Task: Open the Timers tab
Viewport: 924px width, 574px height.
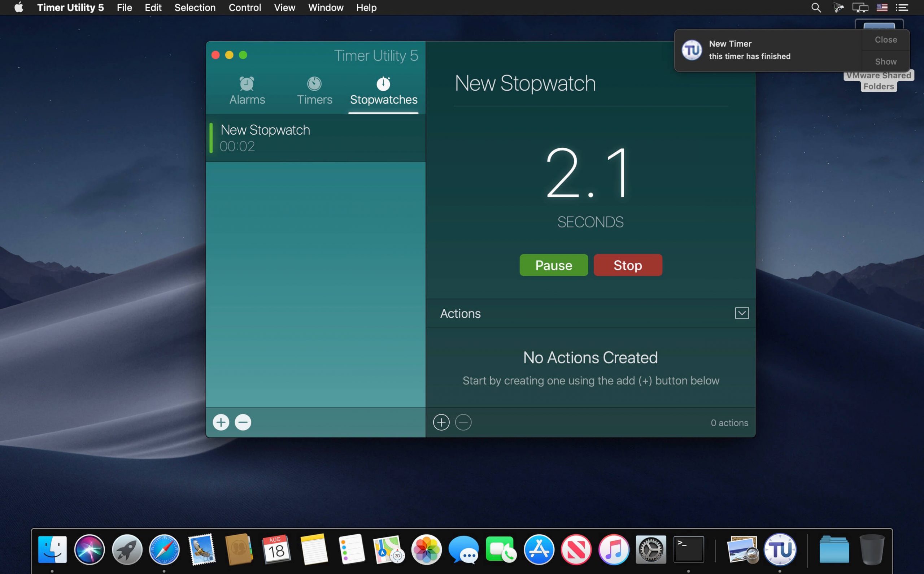Action: pyautogui.click(x=314, y=91)
